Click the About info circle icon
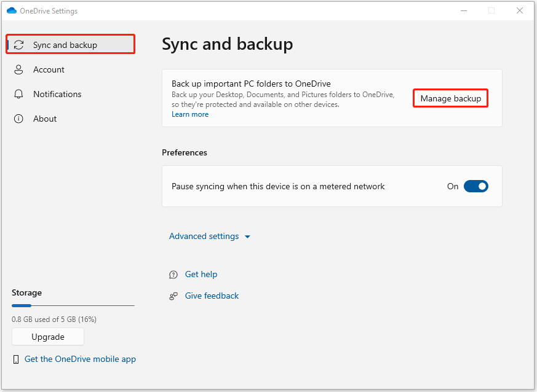537x392 pixels. pos(18,119)
